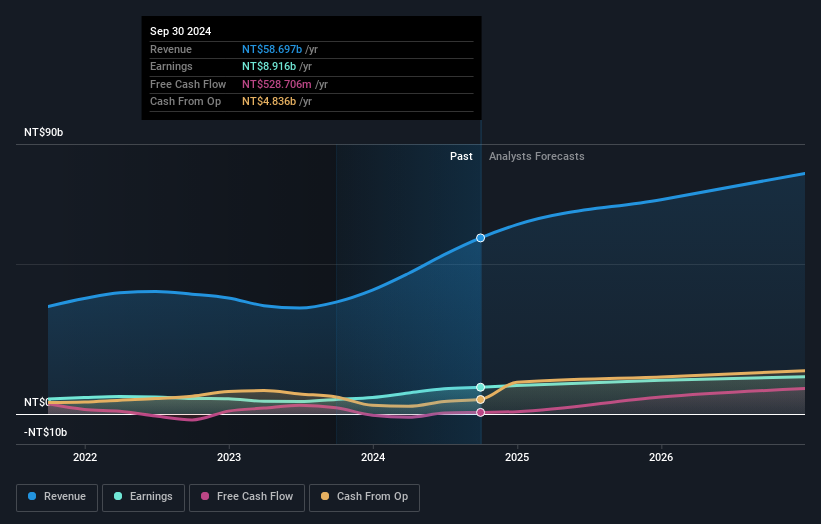This screenshot has height=524, width=821.
Task: Click the NT$528.706m free cash flow value
Action: coord(276,84)
